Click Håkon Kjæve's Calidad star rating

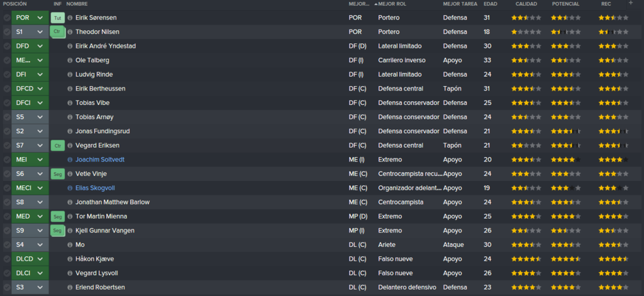[x=526, y=259]
